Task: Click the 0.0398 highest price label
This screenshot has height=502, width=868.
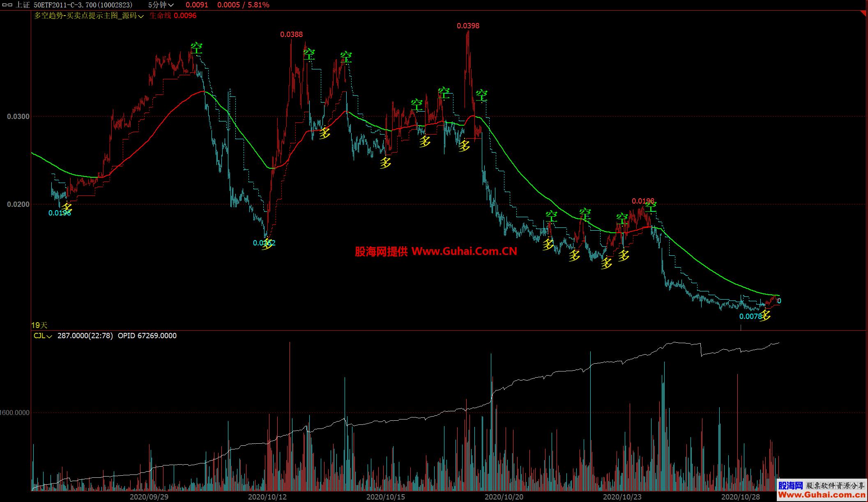Action: [468, 26]
